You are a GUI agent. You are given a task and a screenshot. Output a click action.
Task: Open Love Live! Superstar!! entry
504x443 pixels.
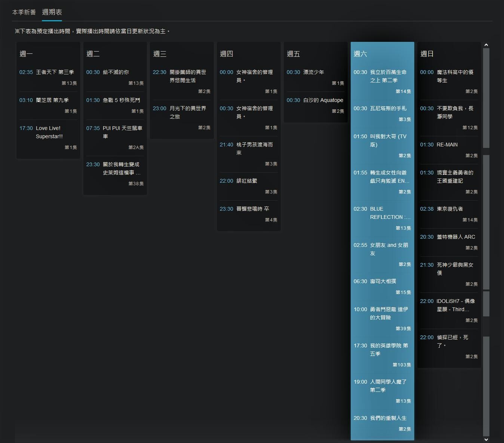tap(49, 132)
